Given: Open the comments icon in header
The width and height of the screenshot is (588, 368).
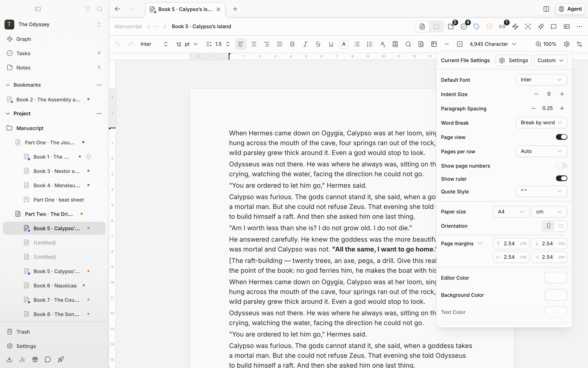Looking at the screenshot, I should pyautogui.click(x=554, y=27).
